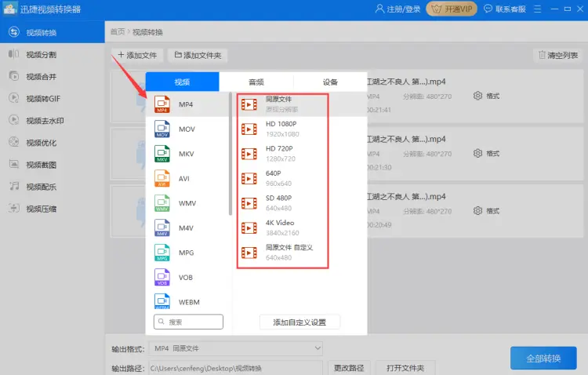Open the hamburger menu in title bar
588x375 pixels.
click(x=537, y=9)
